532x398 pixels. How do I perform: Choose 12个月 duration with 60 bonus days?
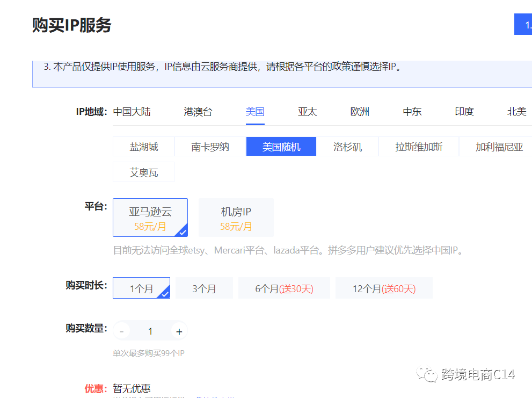384,288
